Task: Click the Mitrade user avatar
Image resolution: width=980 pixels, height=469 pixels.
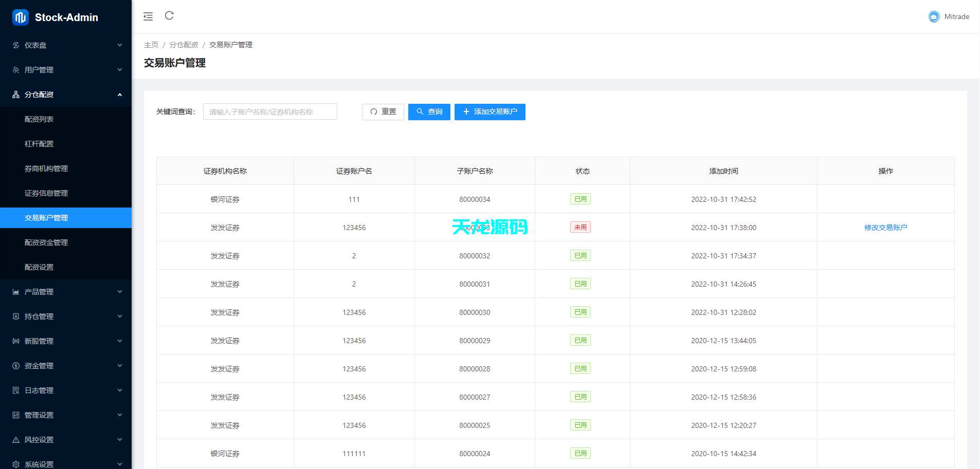Action: point(934,16)
